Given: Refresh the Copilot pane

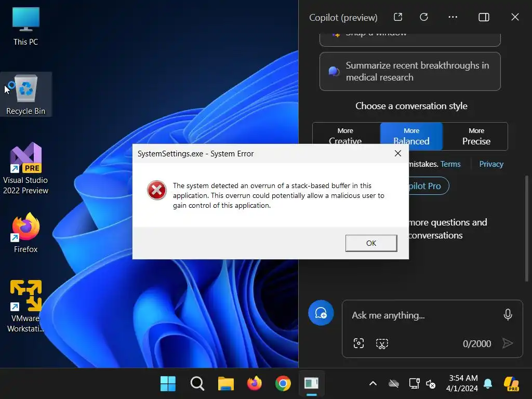Looking at the screenshot, I should pyautogui.click(x=424, y=17).
